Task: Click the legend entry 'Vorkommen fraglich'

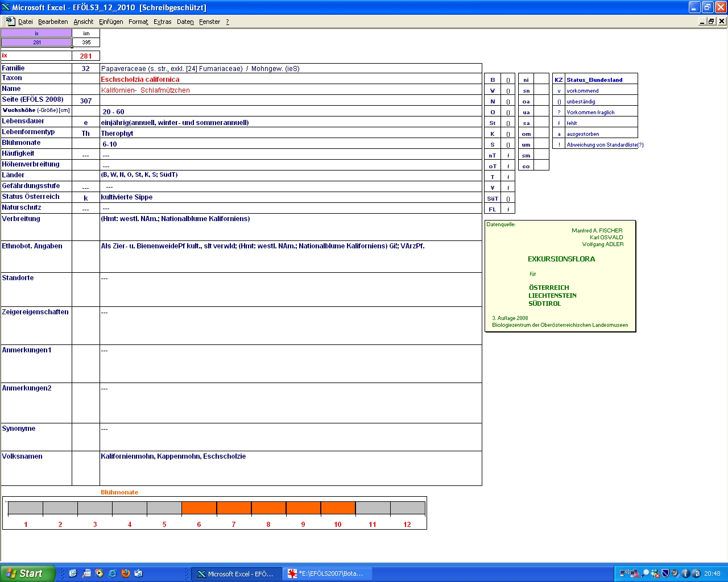Action: pyautogui.click(x=590, y=113)
